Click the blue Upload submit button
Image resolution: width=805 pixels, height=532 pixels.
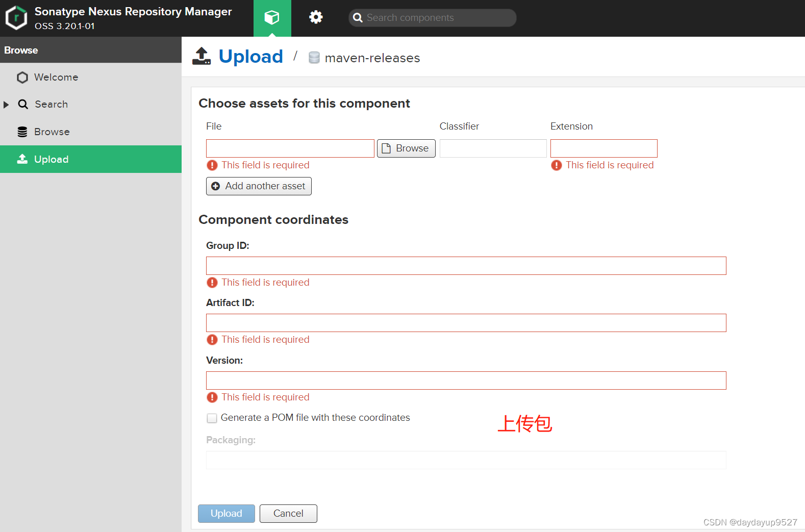point(227,514)
